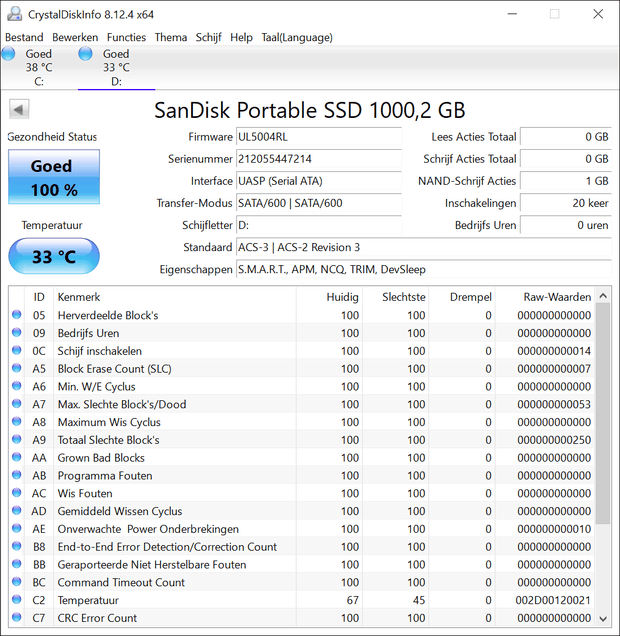Click the Goed 100 % health status button
The height and width of the screenshot is (636, 620).
[54, 177]
